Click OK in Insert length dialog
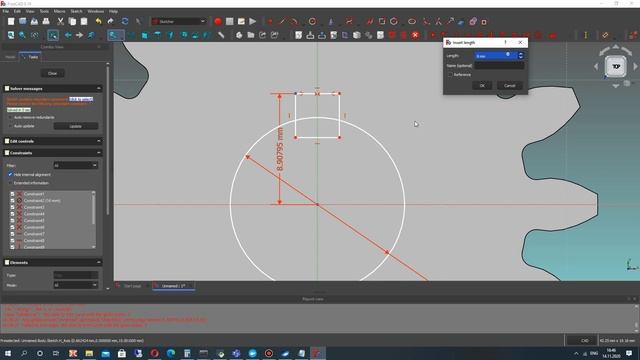 482,86
